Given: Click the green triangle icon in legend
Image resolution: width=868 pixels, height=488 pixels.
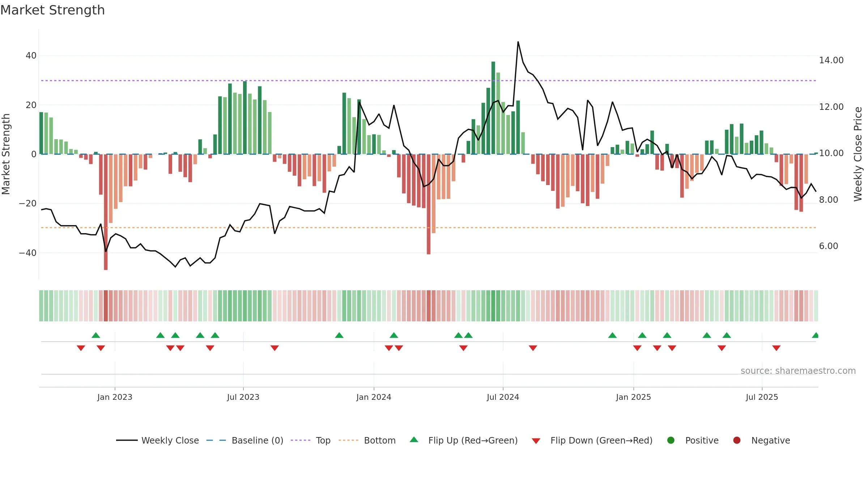Looking at the screenshot, I should pos(414,440).
